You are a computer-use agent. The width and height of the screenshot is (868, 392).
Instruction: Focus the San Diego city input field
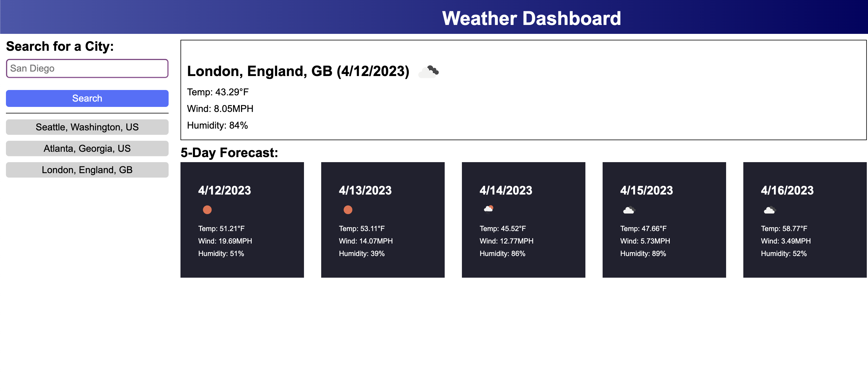87,68
